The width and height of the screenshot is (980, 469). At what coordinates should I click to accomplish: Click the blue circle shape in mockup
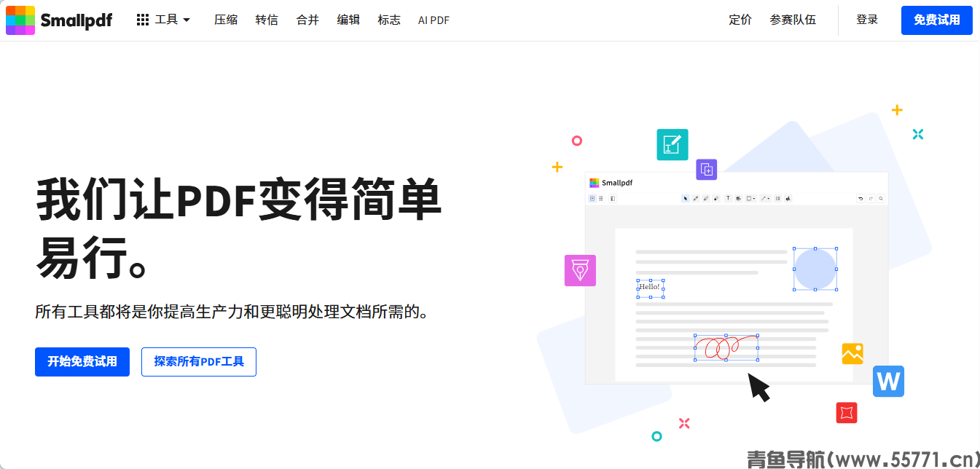pos(815,269)
